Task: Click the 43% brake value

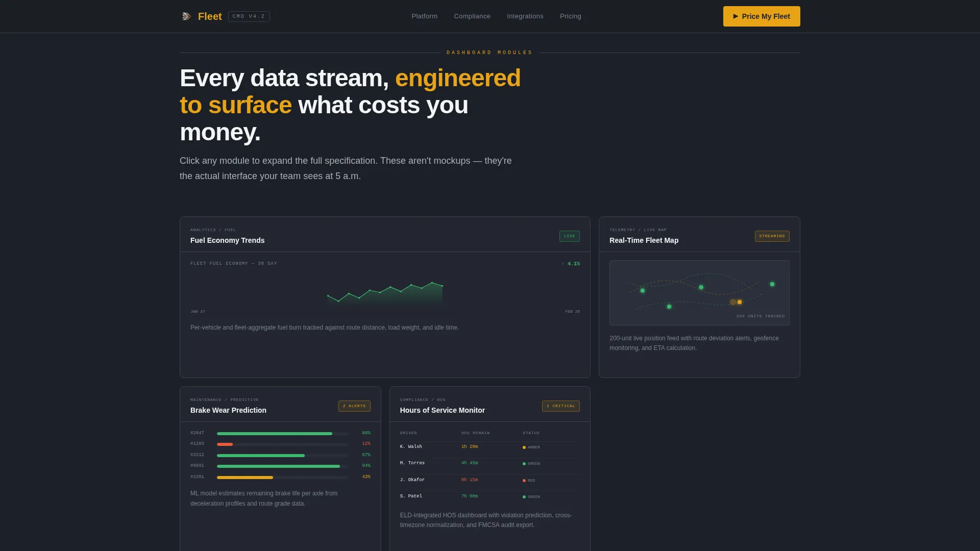Action: tap(366, 477)
